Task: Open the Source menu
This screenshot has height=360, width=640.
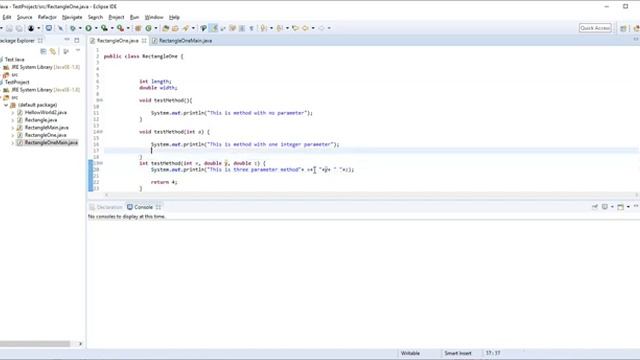Action: (24, 17)
